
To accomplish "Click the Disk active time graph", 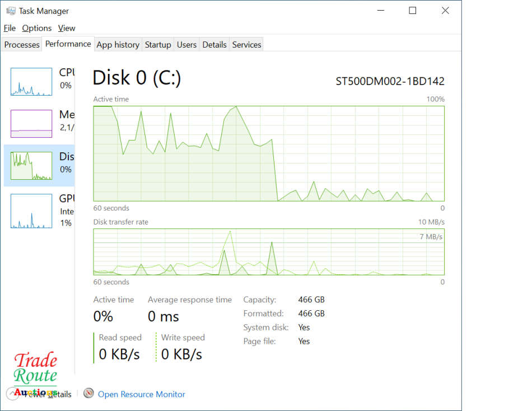I will 269,153.
